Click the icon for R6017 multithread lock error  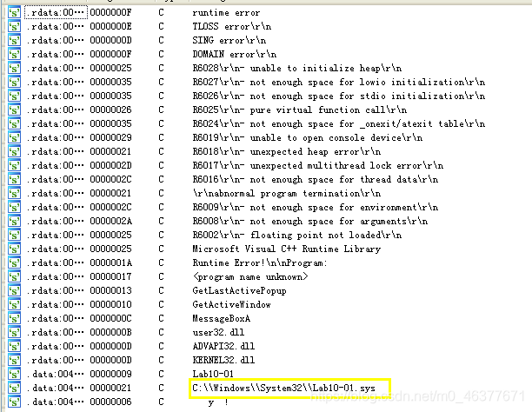(14, 166)
